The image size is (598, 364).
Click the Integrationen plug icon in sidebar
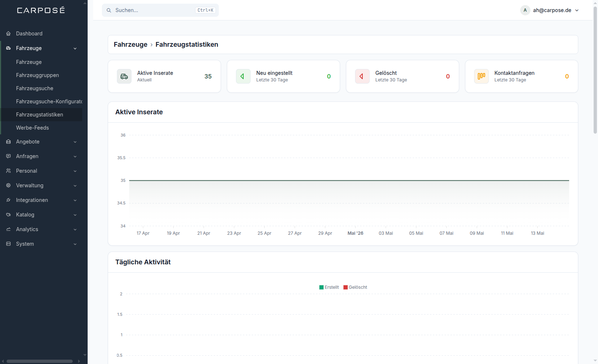click(8, 200)
